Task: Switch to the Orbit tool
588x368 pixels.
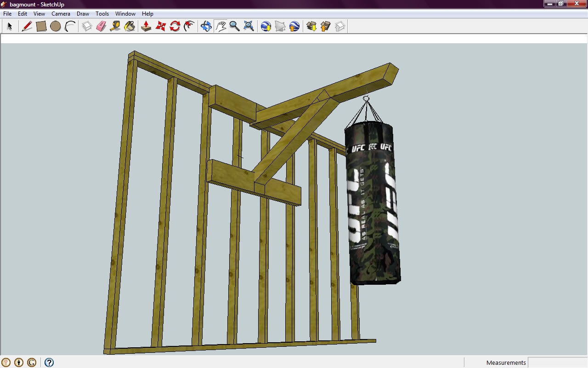Action: 205,26
